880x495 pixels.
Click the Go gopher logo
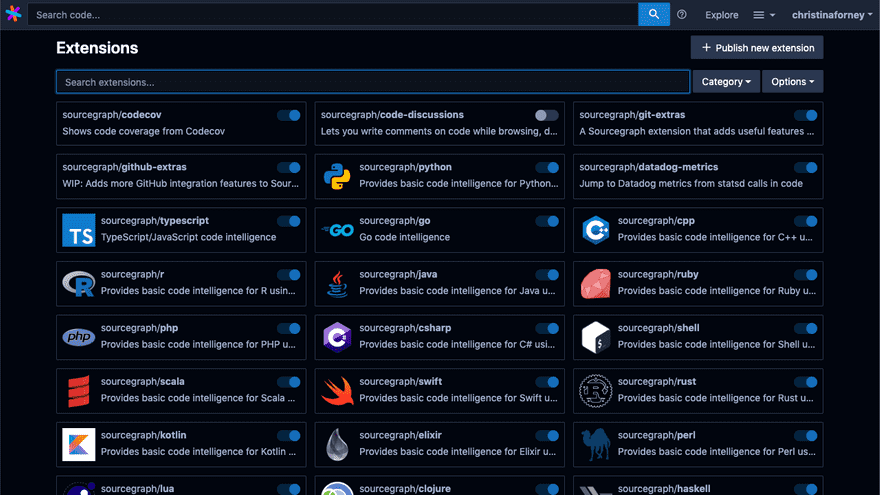click(337, 230)
